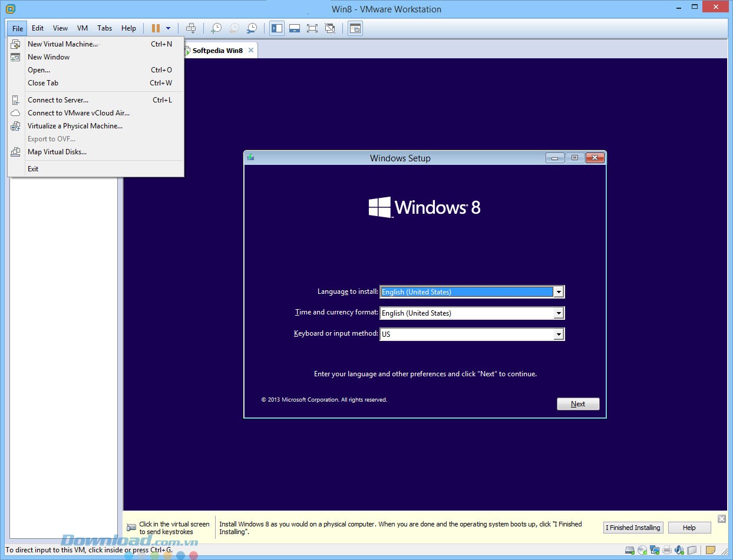This screenshot has height=560, width=733.
Task: Click the hard disk status icon
Action: (629, 550)
